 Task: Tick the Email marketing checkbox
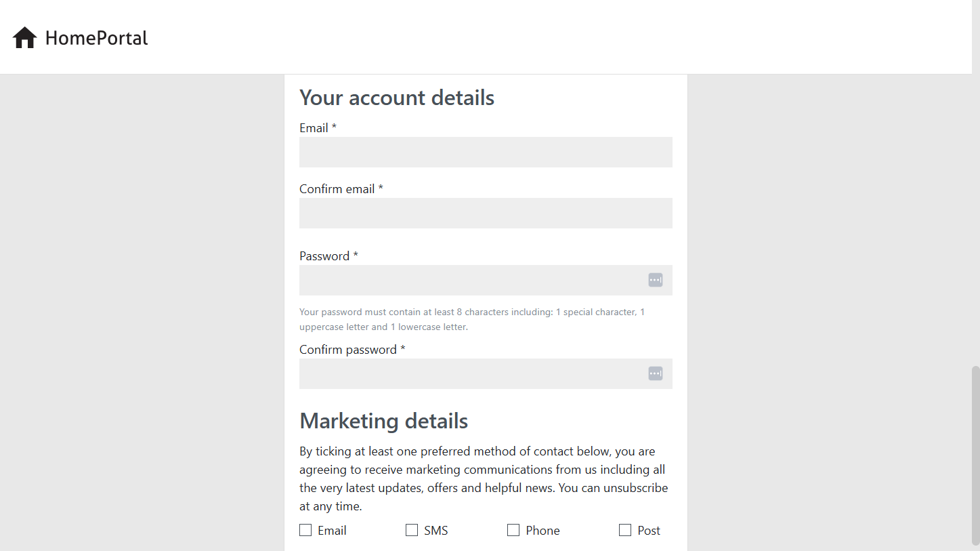(x=305, y=530)
